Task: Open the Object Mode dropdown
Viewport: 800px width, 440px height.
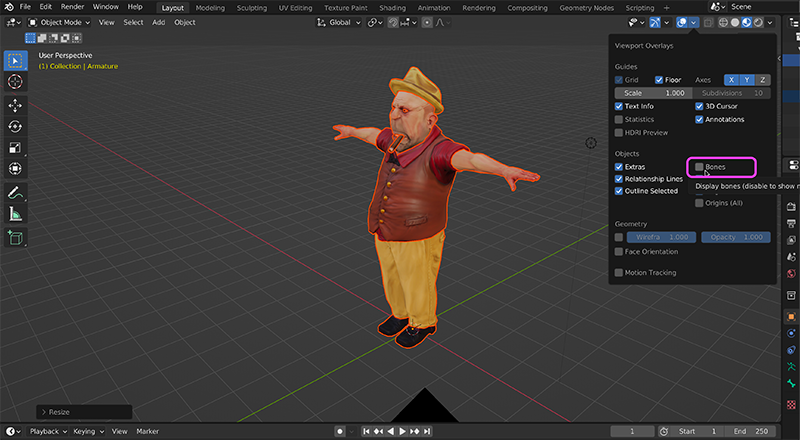Action: click(59, 22)
